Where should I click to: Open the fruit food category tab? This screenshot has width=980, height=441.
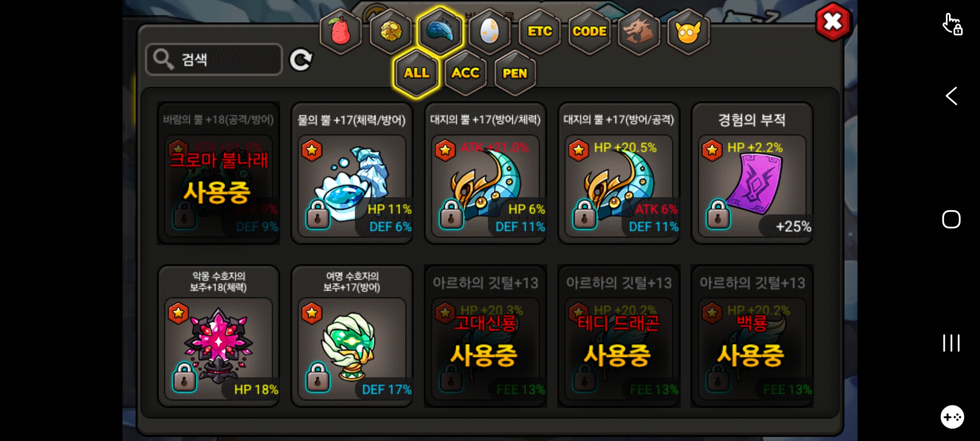coord(341,31)
